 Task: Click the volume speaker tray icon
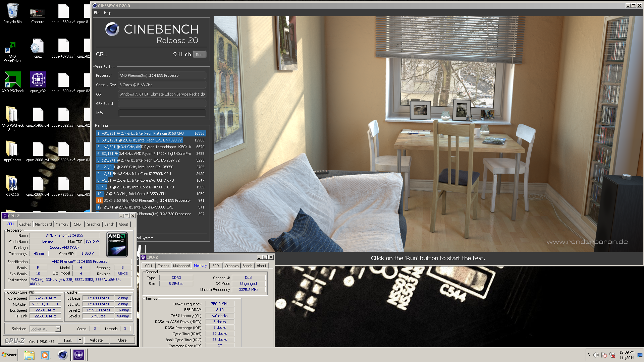click(596, 355)
